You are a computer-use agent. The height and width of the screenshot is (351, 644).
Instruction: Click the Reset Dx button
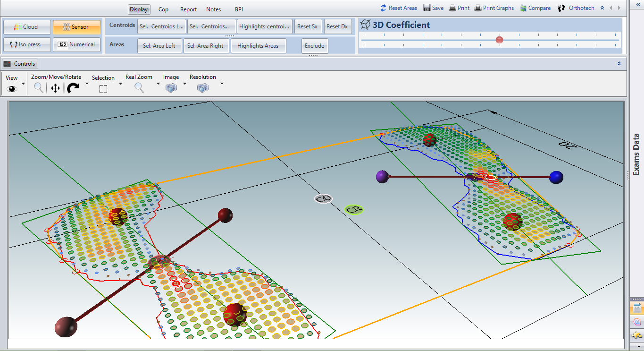point(338,26)
